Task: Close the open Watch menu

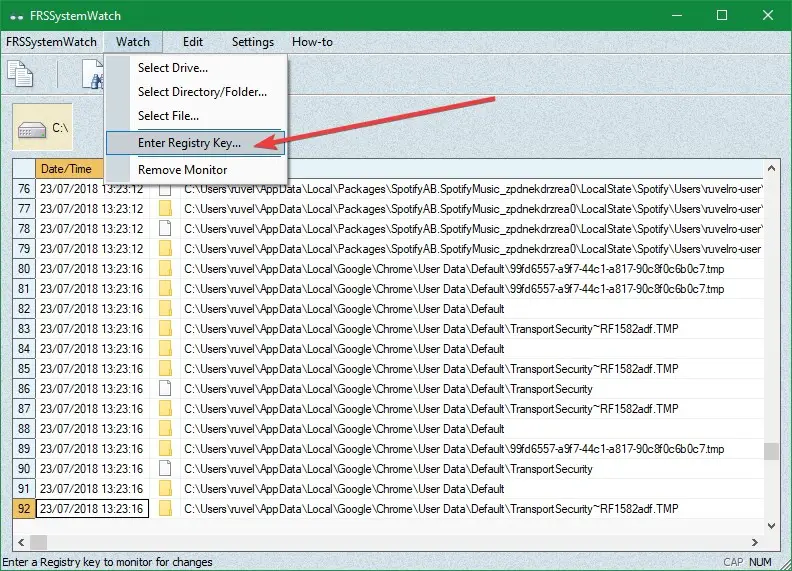Action: click(x=133, y=42)
